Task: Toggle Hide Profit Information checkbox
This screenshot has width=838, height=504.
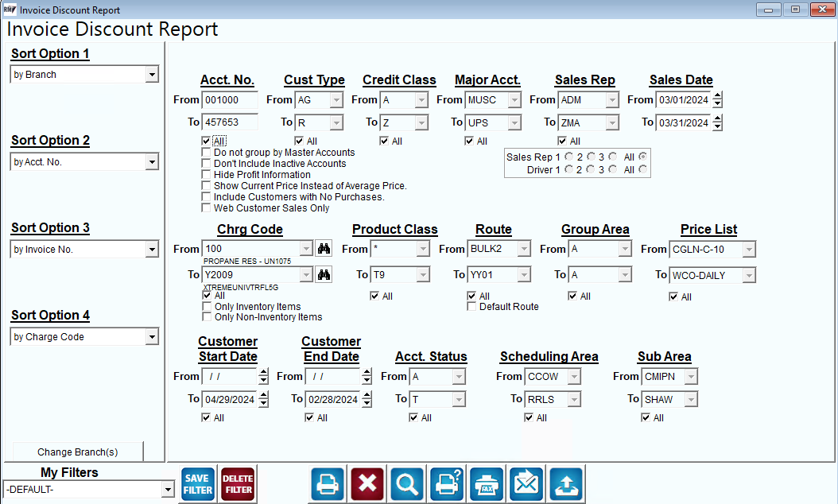Action: pos(206,175)
